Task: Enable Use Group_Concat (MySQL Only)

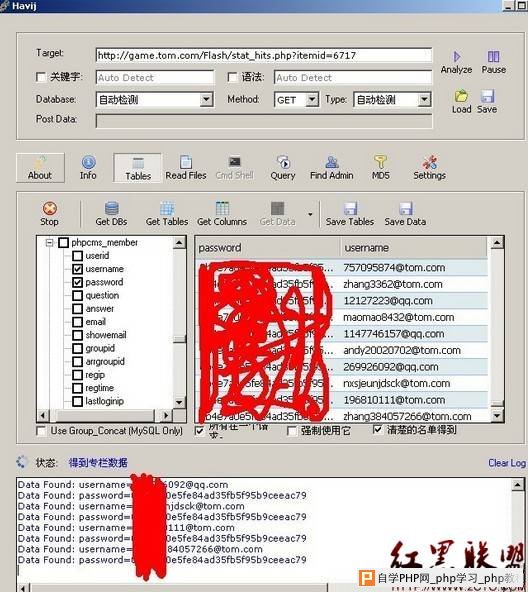Action: (x=41, y=431)
